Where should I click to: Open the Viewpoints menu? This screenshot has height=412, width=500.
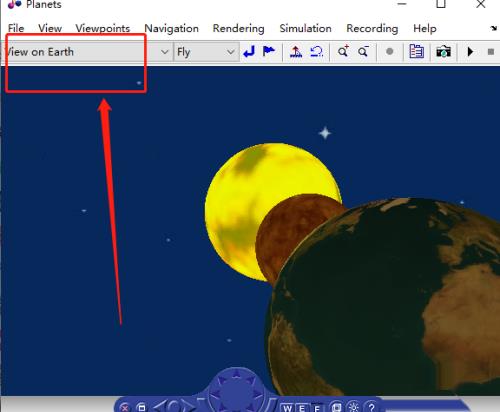(103, 28)
